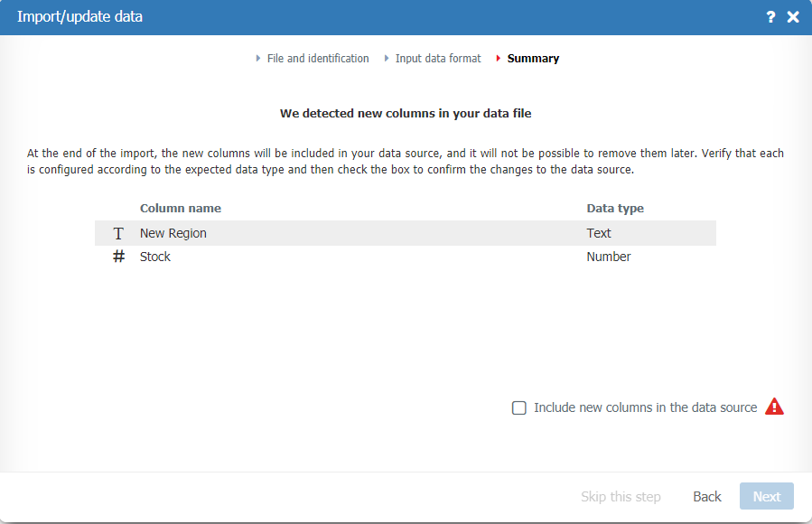812x524 pixels.
Task: Open the Text data type for New Region
Action: pos(599,233)
